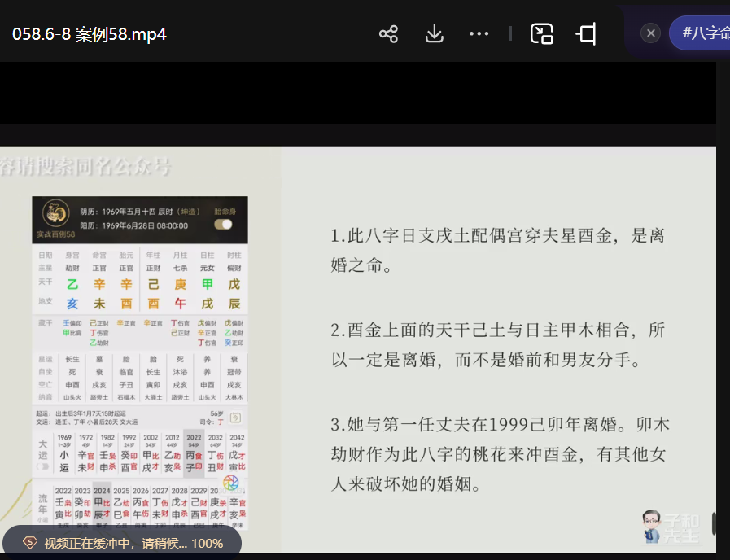Image resolution: width=730 pixels, height=560 pixels.
Task: Open the three-dot more options menu
Action: 479,33
